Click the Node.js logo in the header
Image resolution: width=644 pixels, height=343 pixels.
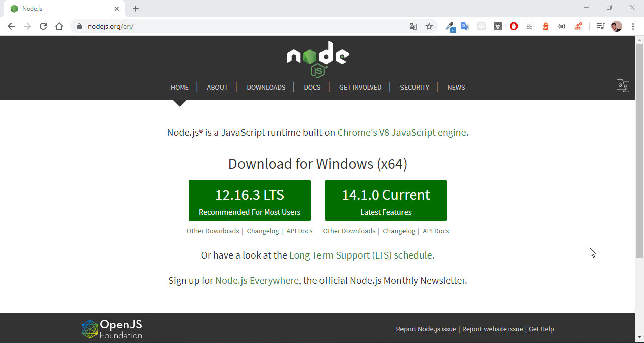tap(318, 59)
